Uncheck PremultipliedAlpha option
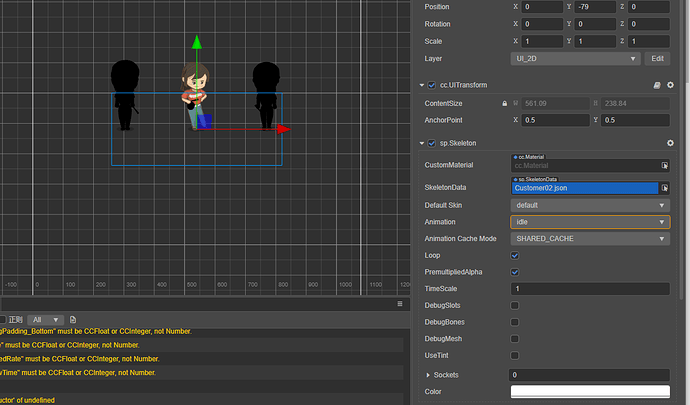 (x=515, y=272)
